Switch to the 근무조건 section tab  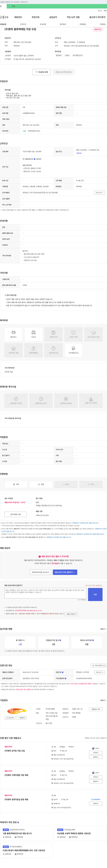[23, 24]
